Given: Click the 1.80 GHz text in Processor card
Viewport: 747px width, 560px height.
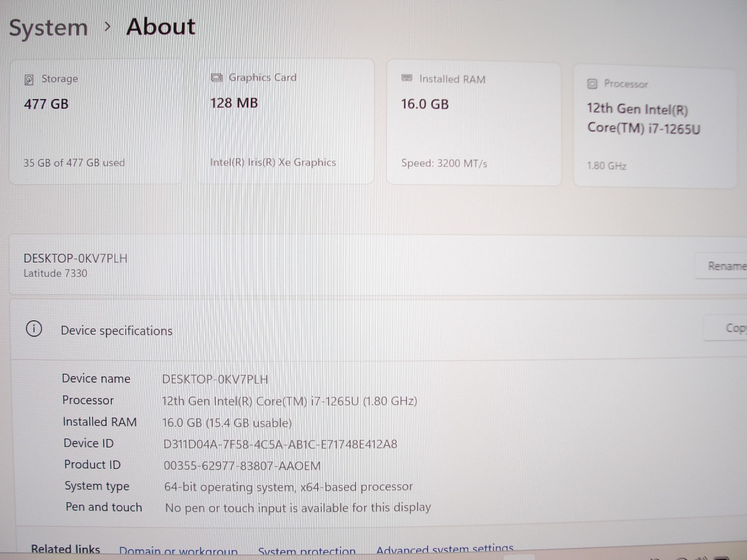Looking at the screenshot, I should click(x=606, y=166).
